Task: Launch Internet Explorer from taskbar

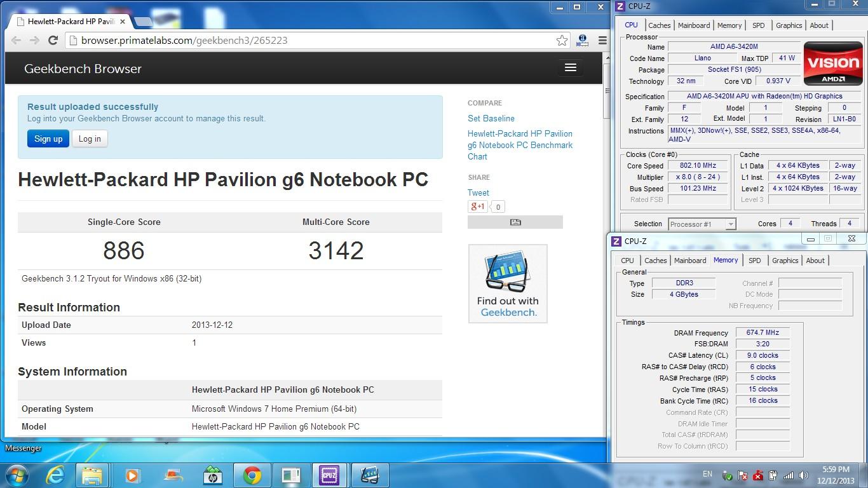Action: click(55, 475)
